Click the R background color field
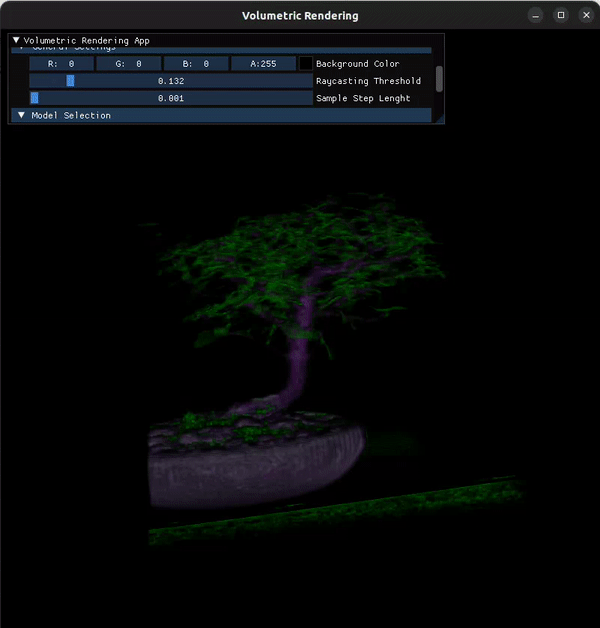Image resolution: width=600 pixels, height=628 pixels. [61, 64]
